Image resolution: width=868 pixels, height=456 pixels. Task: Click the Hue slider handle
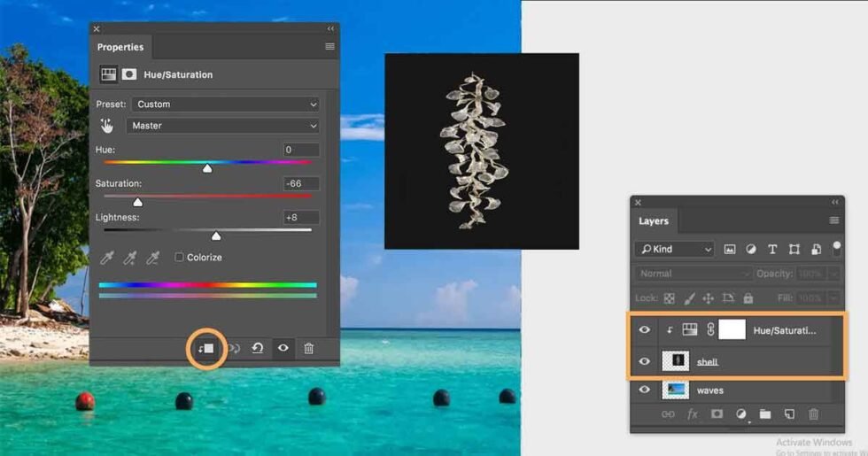coord(207,168)
